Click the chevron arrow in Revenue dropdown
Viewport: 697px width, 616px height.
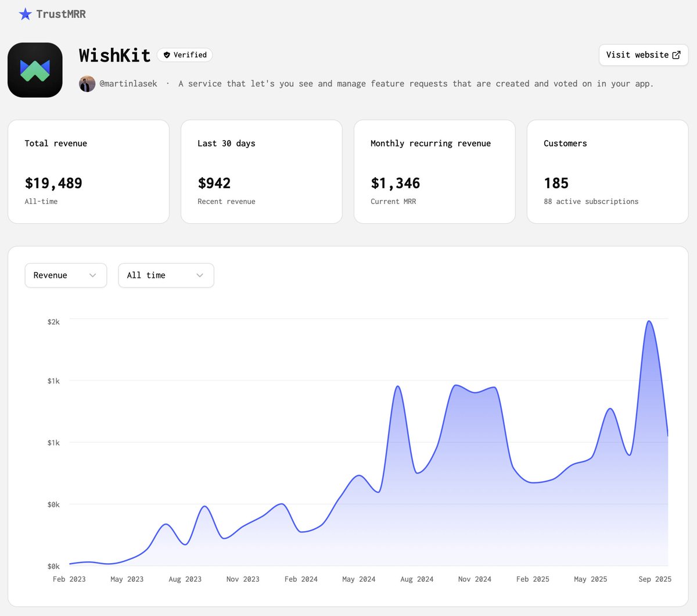(x=93, y=275)
